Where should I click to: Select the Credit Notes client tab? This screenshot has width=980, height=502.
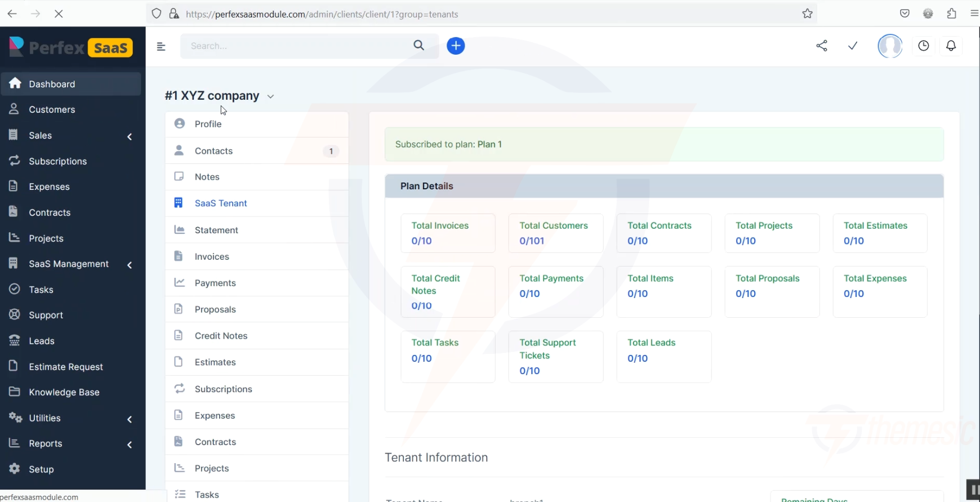(257, 336)
